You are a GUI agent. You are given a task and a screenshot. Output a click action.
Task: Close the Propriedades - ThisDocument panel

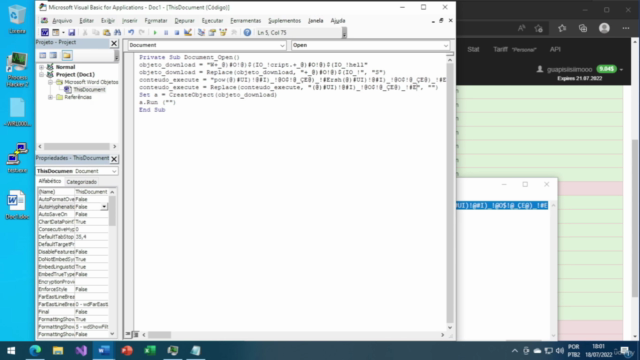coord(114,159)
